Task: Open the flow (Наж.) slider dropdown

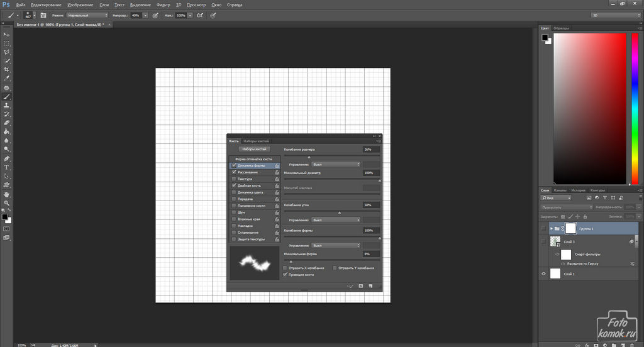Action: coord(190,15)
